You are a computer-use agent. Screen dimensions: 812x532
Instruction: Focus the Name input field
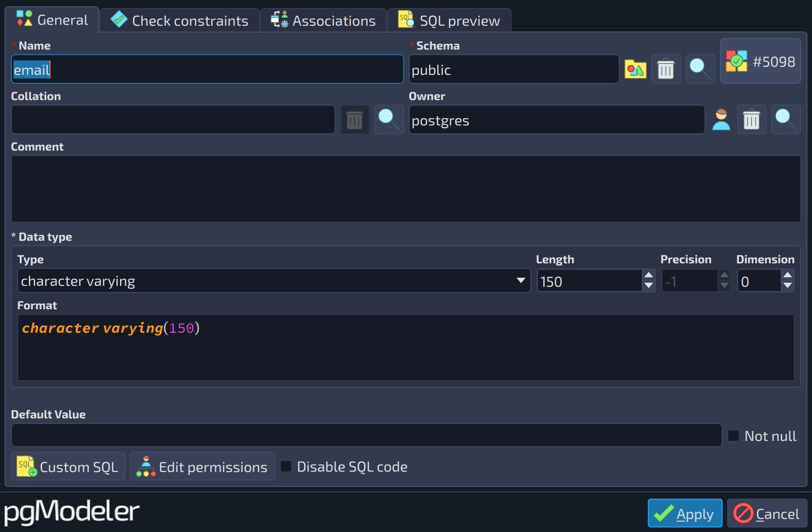point(207,69)
